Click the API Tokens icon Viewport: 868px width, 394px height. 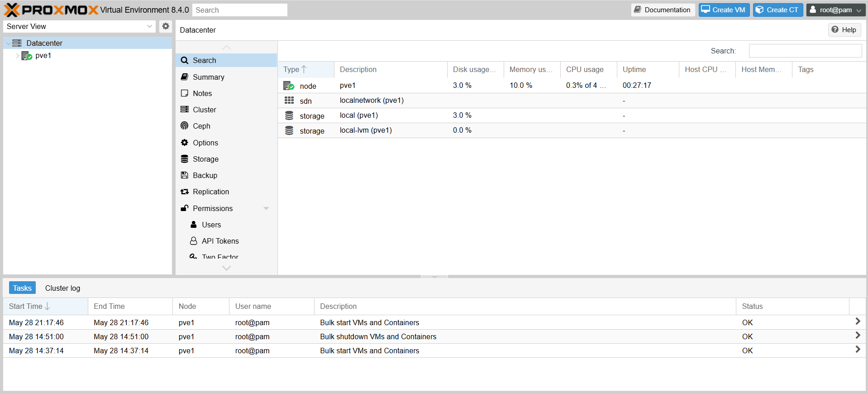point(194,241)
